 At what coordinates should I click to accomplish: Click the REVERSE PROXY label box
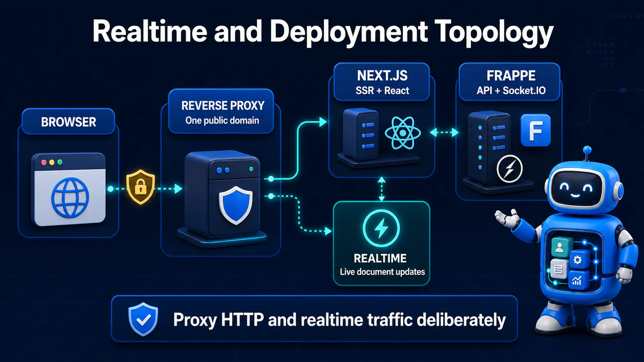tap(221, 112)
